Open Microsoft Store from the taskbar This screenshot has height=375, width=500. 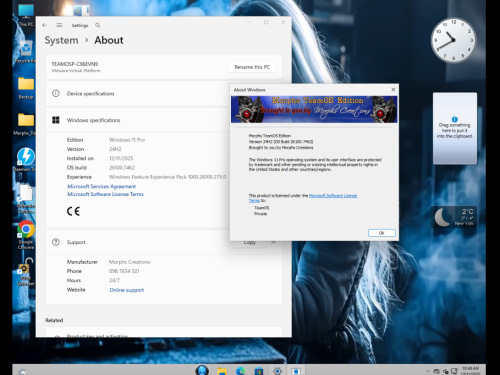point(259,371)
